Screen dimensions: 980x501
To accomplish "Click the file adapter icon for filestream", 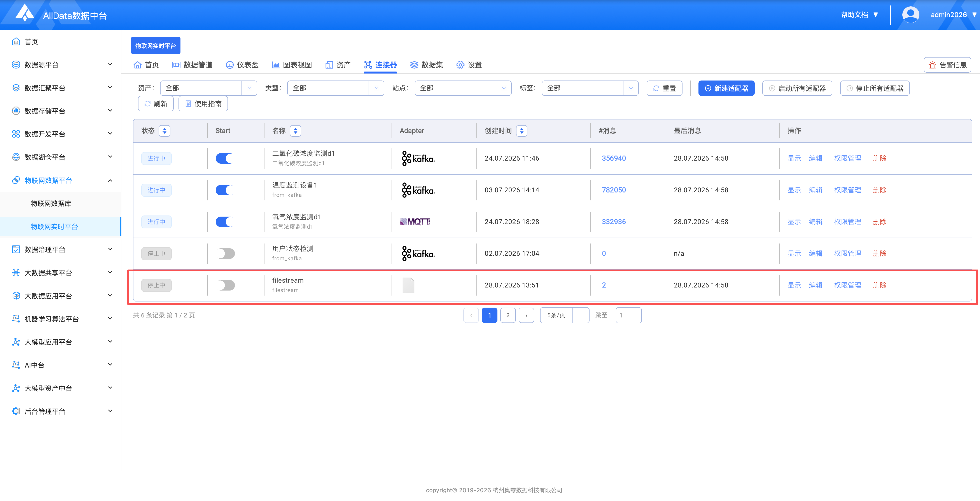I will pos(408,285).
